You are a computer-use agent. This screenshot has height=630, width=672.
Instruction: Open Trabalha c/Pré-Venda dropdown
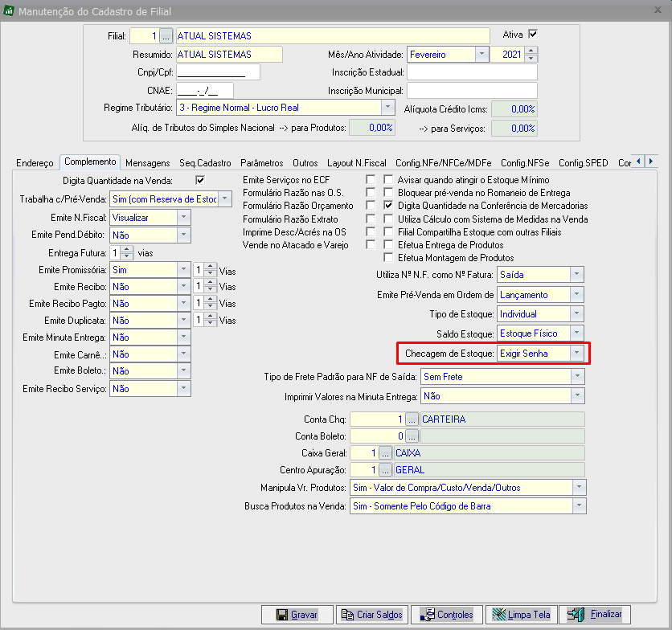pyautogui.click(x=225, y=198)
